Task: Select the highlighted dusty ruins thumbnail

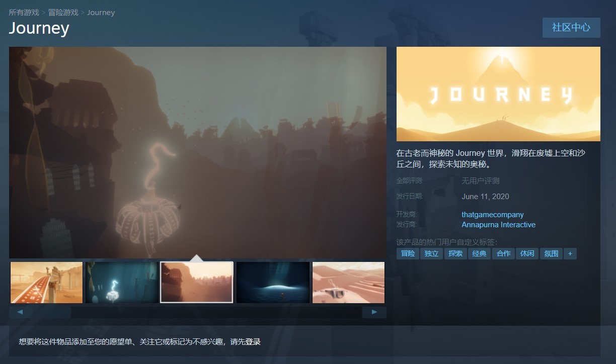Action: coord(197,283)
